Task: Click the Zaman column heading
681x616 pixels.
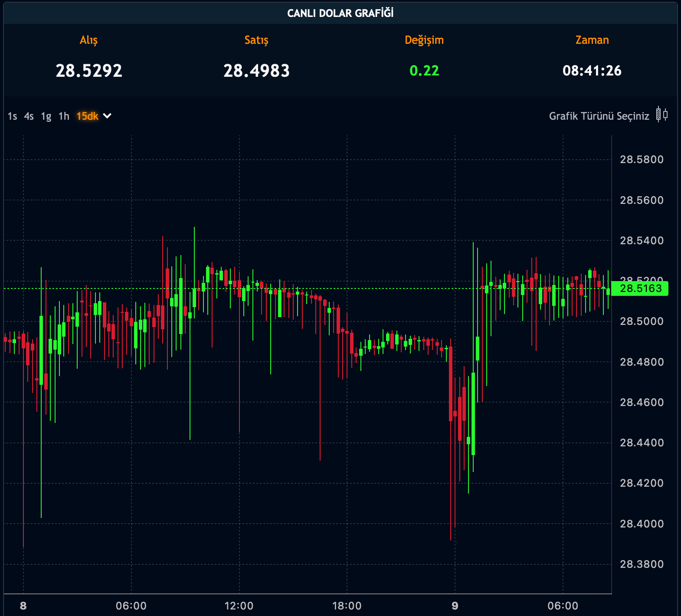Action: pyautogui.click(x=592, y=40)
